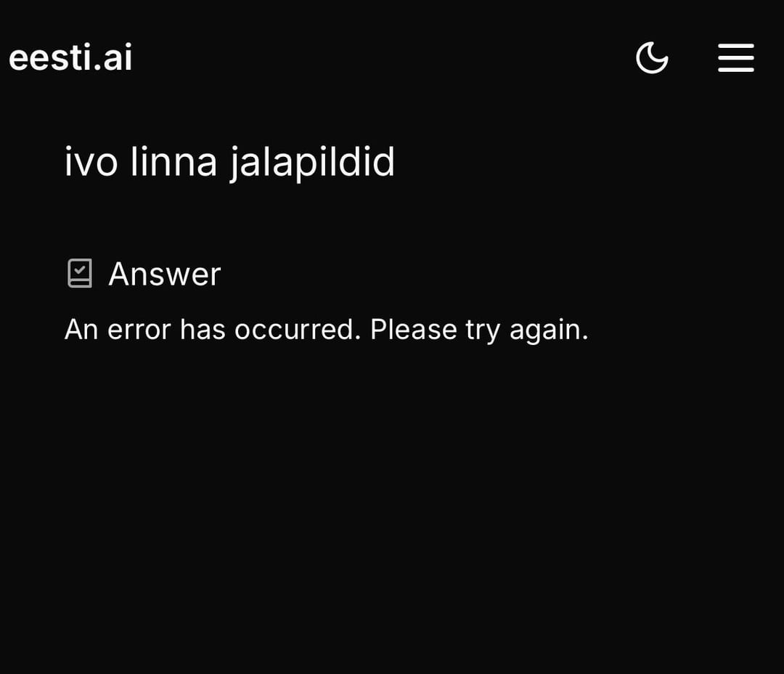Viewport: 784px width, 674px height.
Task: Select the "ivo linna jalapildid" query heading
Action: (x=229, y=161)
